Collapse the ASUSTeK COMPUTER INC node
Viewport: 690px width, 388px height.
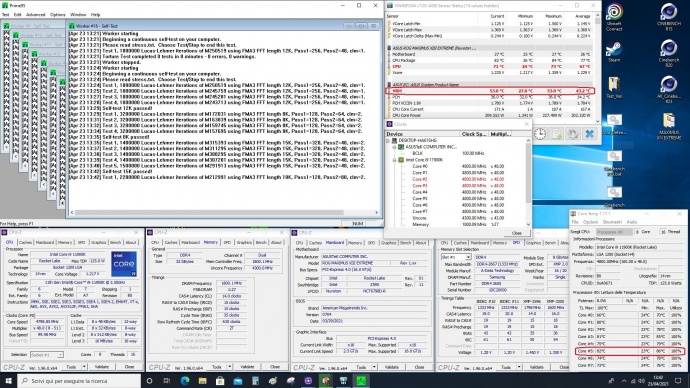pos(394,147)
